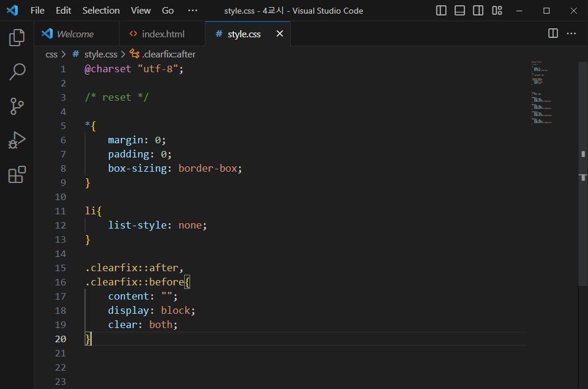Viewport: 588px width, 389px height.
Task: Click the "utf-8" string literal
Action: [158, 69]
